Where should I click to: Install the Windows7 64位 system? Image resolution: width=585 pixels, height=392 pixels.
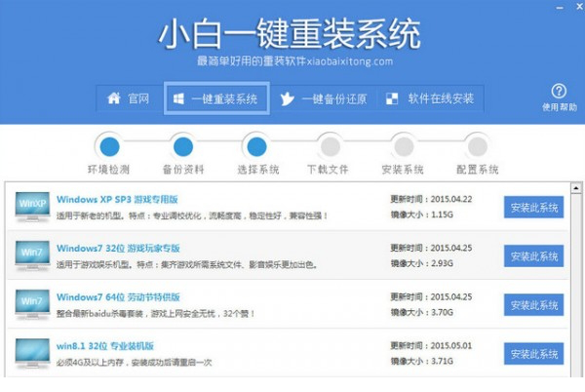click(x=534, y=304)
